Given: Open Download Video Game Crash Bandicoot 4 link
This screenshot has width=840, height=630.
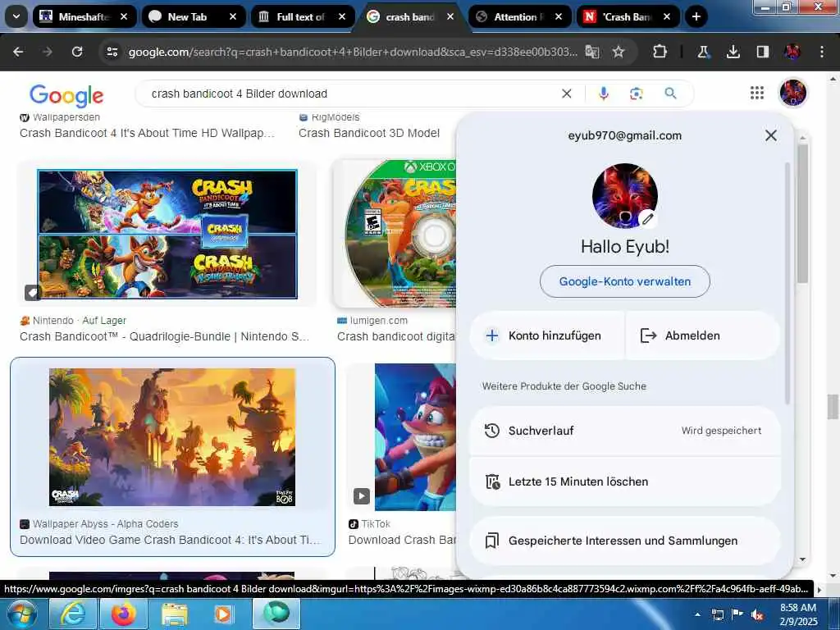Looking at the screenshot, I should tap(170, 540).
